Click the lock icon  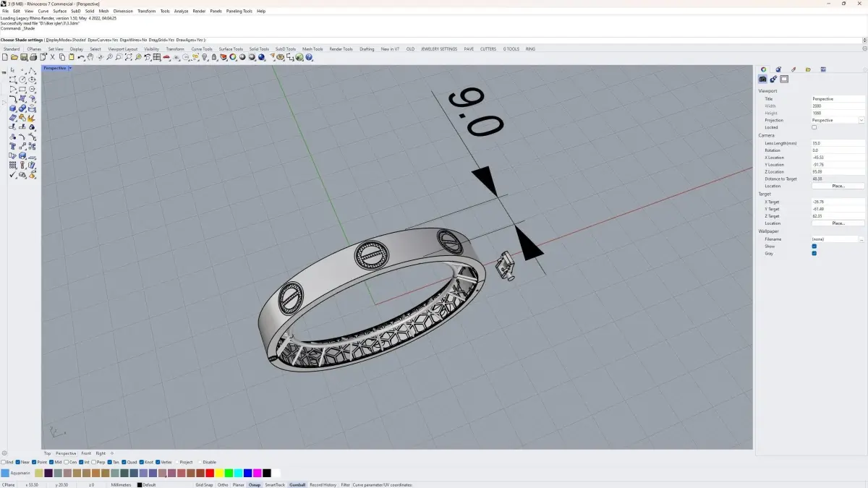214,57
